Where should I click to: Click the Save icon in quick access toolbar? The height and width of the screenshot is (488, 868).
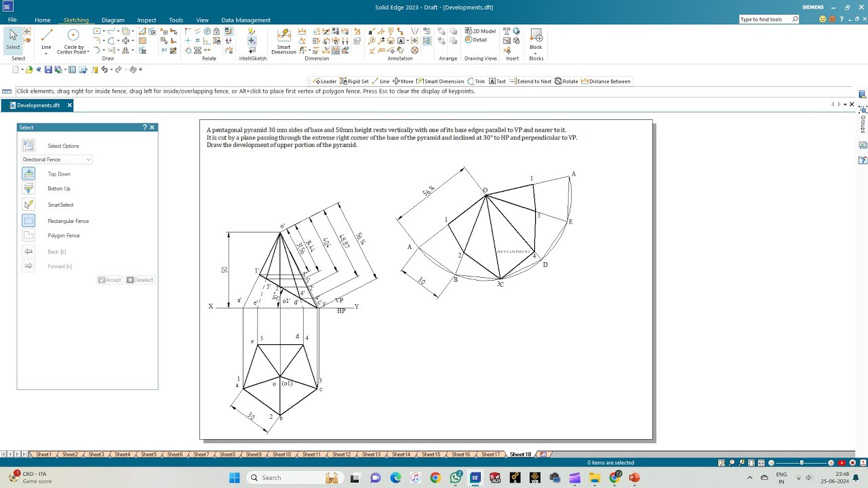[x=48, y=70]
